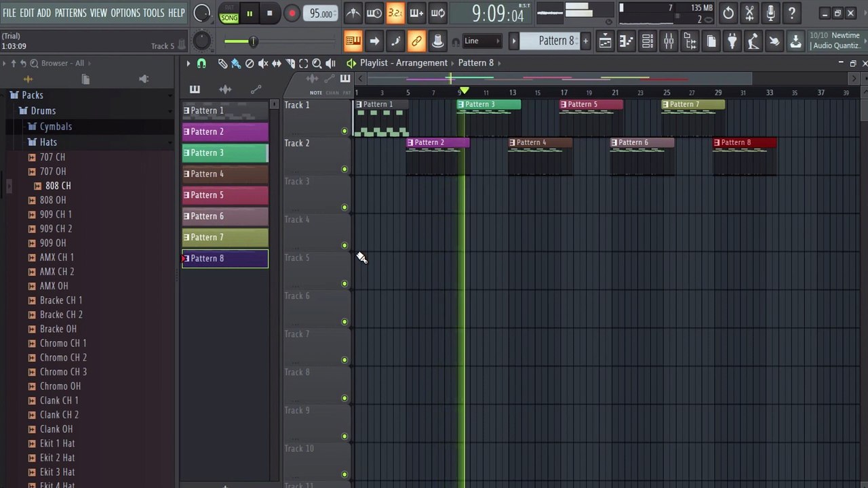
Task: Mute Track 3 using its green LED
Action: [344, 207]
